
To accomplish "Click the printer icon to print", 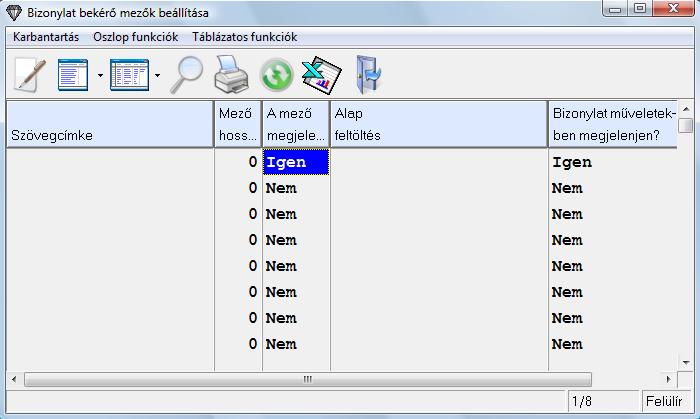I will point(231,75).
